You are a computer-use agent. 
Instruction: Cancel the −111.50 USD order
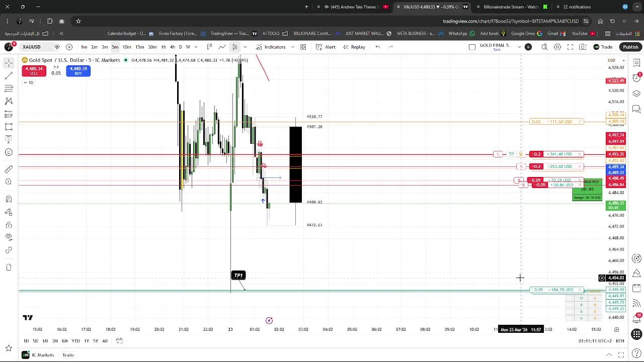coord(580,122)
